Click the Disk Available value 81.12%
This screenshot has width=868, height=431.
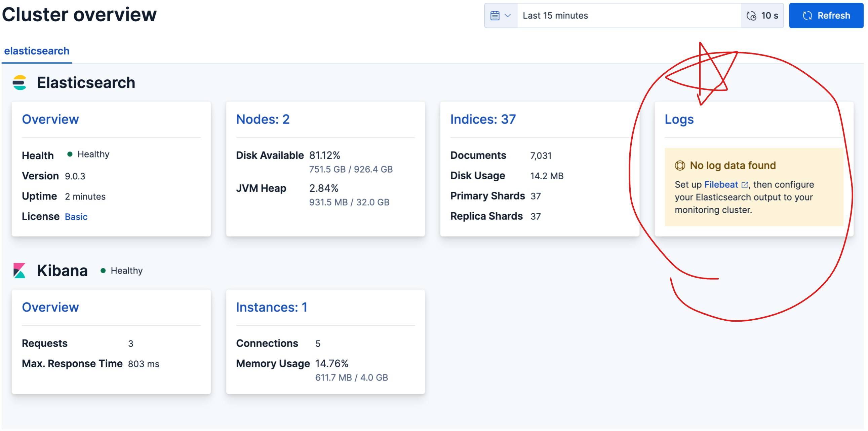(324, 155)
